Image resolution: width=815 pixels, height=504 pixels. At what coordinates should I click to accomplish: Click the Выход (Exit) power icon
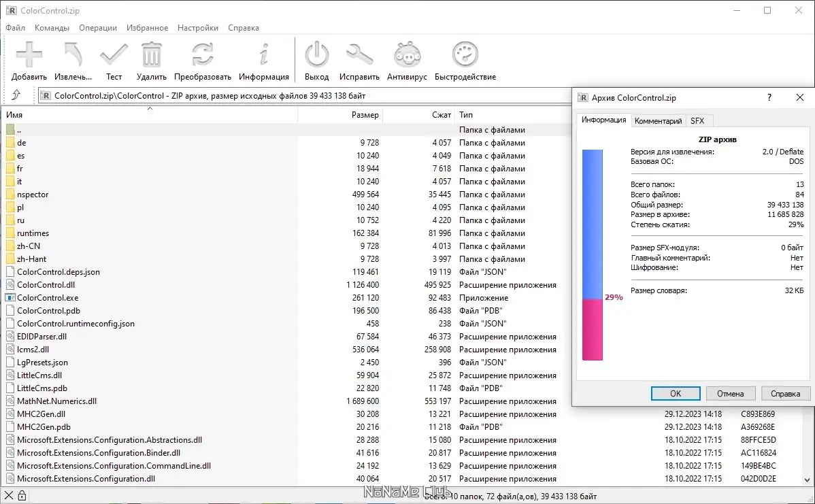pyautogui.click(x=316, y=53)
